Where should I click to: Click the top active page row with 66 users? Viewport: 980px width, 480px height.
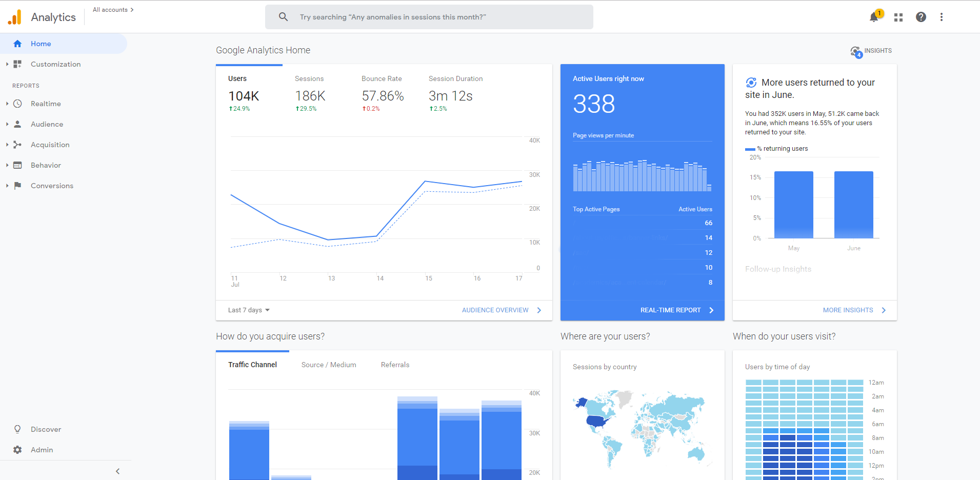click(643, 223)
